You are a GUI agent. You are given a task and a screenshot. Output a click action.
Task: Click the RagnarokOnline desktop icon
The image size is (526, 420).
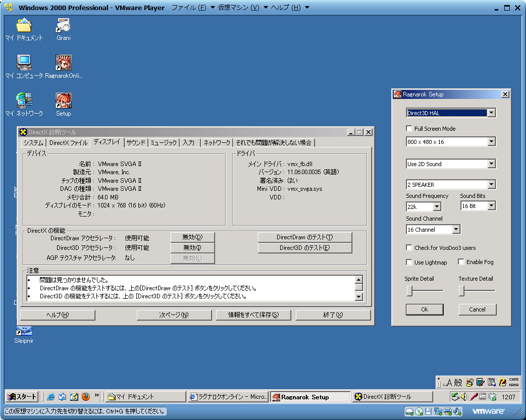tap(63, 63)
